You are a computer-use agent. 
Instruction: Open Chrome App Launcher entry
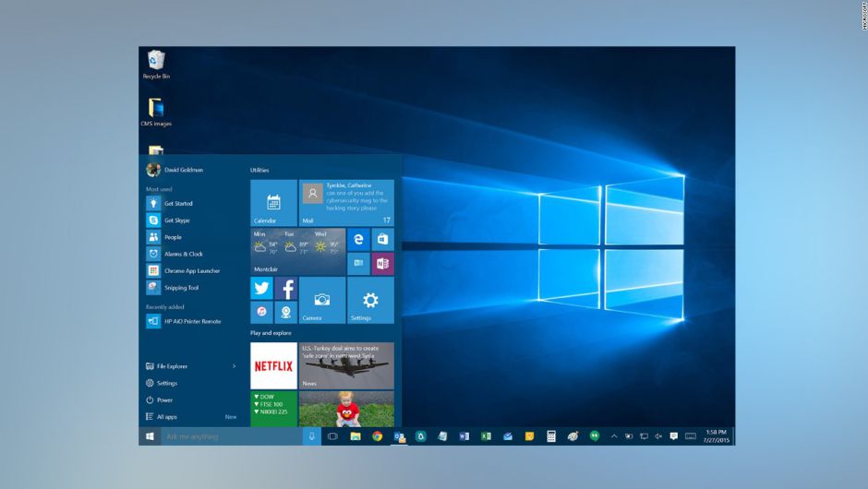click(x=183, y=271)
